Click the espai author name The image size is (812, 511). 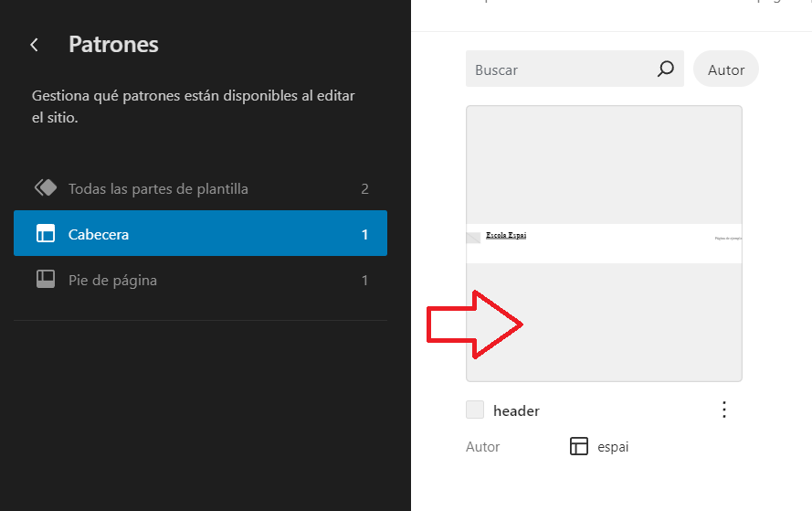613,447
